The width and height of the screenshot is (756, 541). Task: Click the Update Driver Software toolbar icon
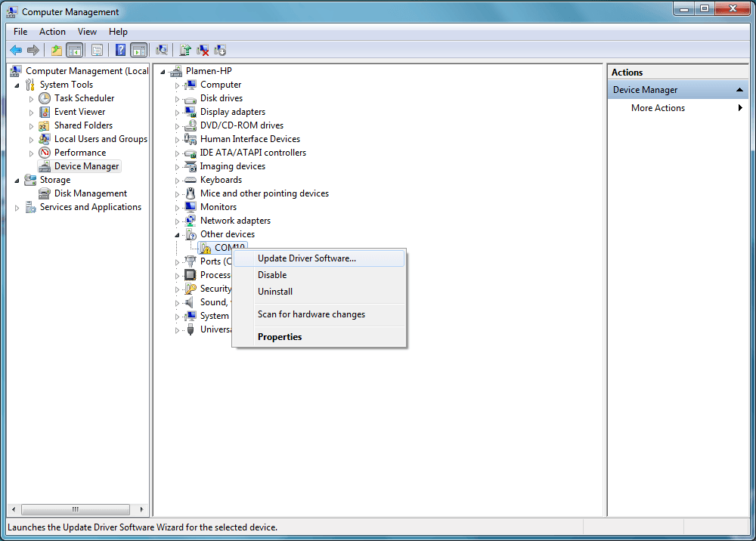pos(185,51)
